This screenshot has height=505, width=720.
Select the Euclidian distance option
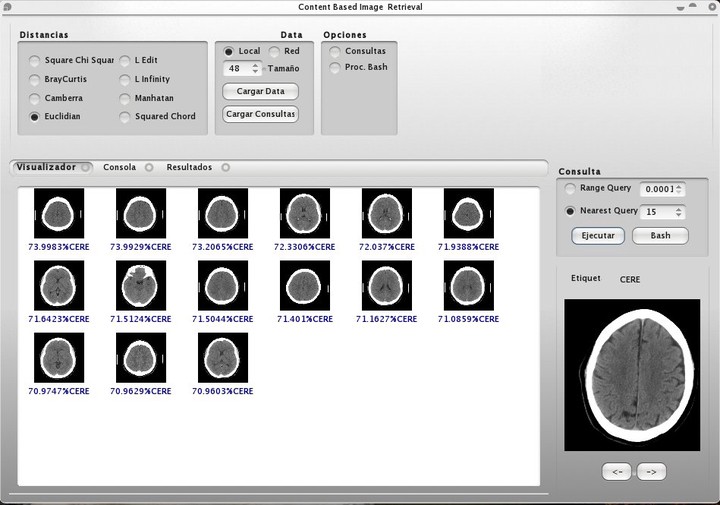point(35,117)
